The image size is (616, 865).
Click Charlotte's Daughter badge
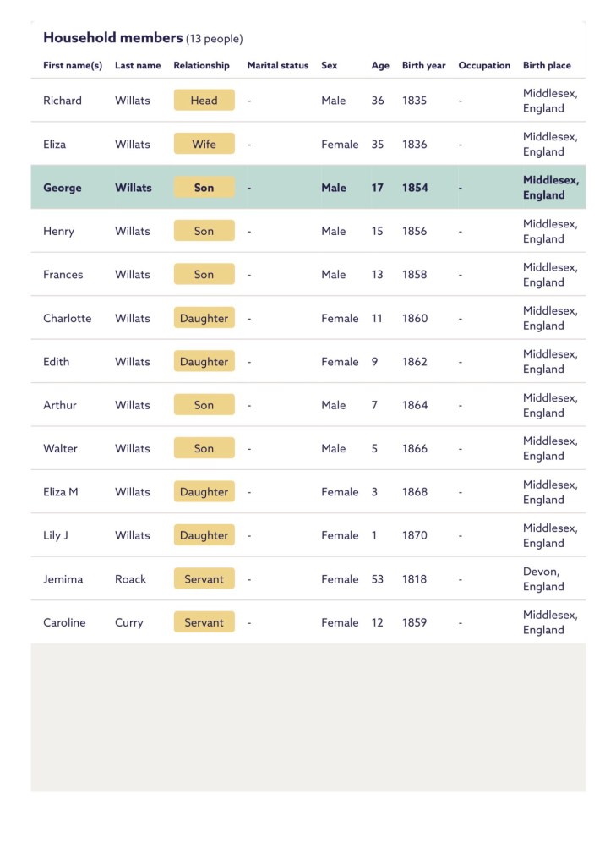tap(204, 318)
